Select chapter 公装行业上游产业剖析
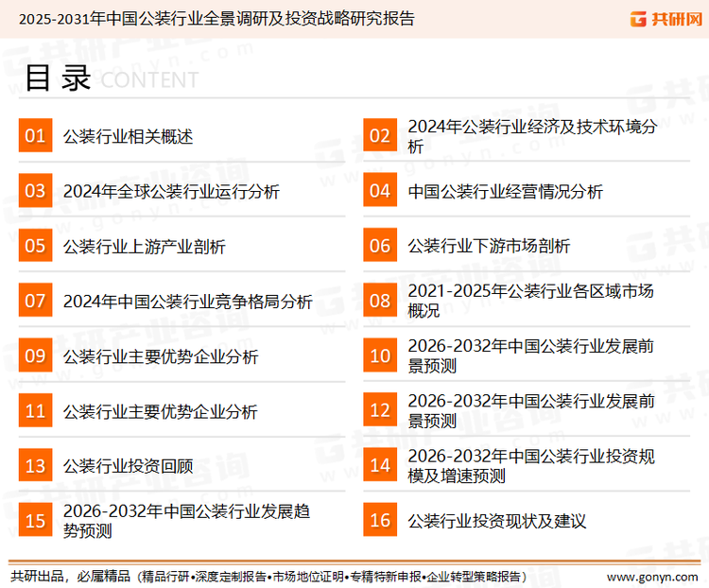Screen dimensions: 709x588 145,247
